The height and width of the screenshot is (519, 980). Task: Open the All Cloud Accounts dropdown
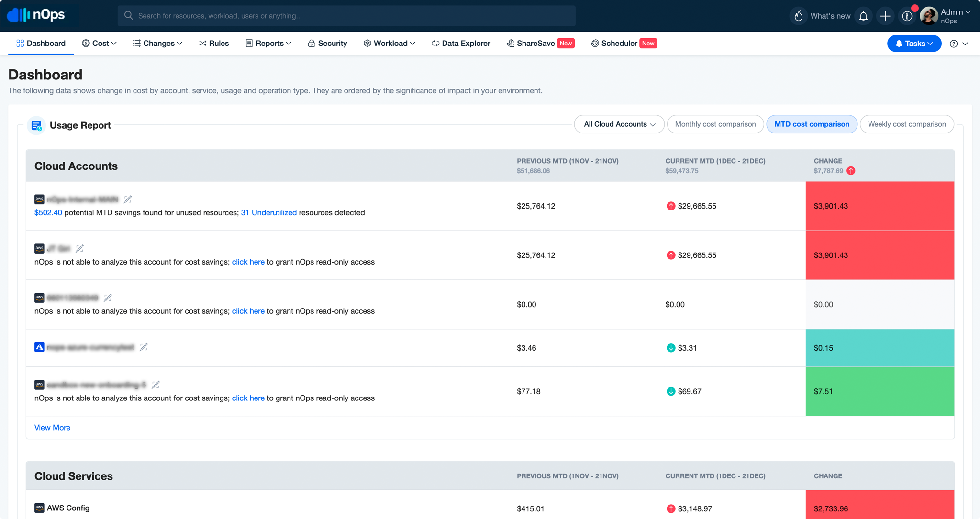click(x=619, y=124)
